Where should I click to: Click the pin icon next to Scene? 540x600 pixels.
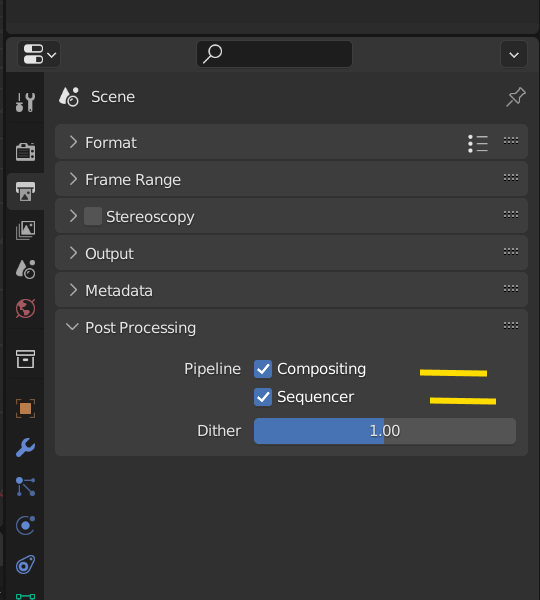(516, 97)
